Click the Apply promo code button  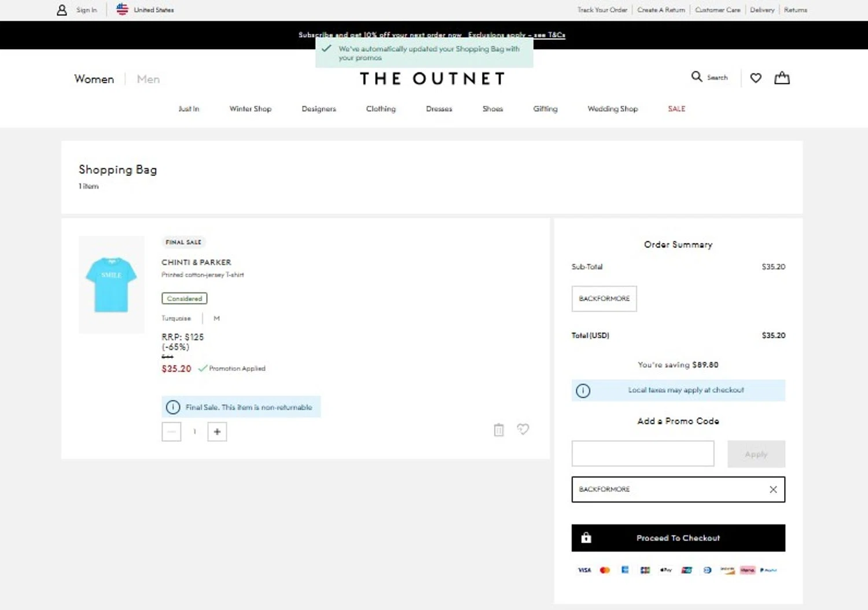click(756, 454)
